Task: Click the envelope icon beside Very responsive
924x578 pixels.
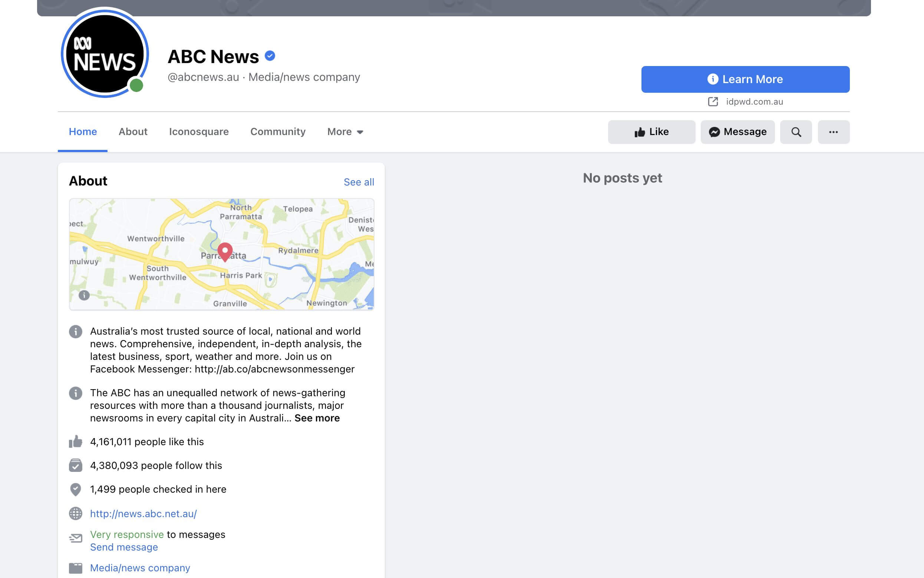Action: [x=76, y=538]
